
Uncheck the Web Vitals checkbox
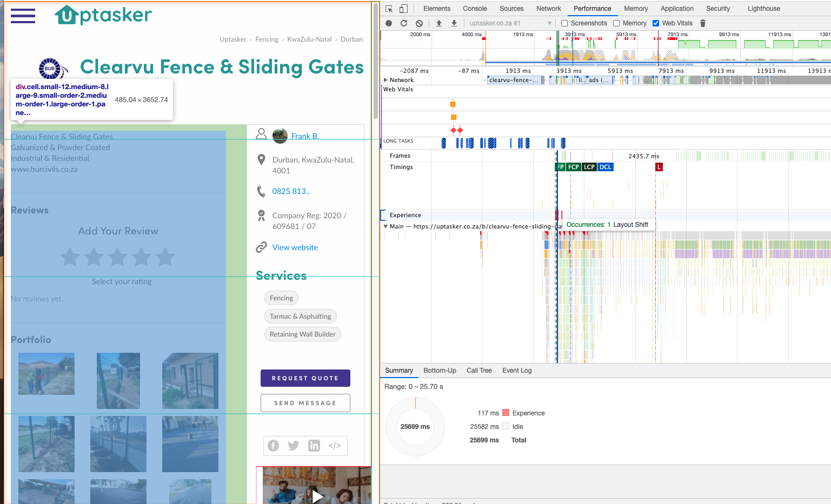pos(656,23)
